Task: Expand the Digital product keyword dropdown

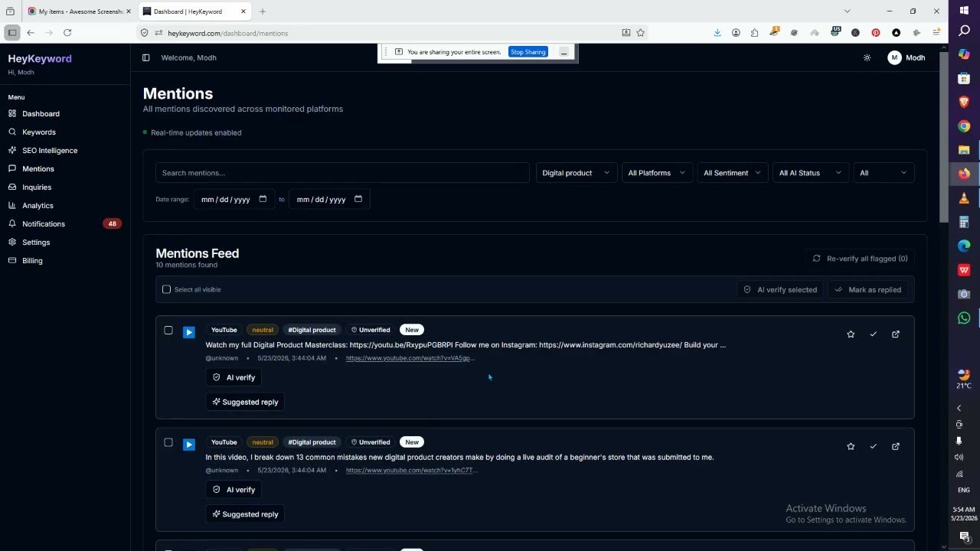Action: tap(577, 173)
